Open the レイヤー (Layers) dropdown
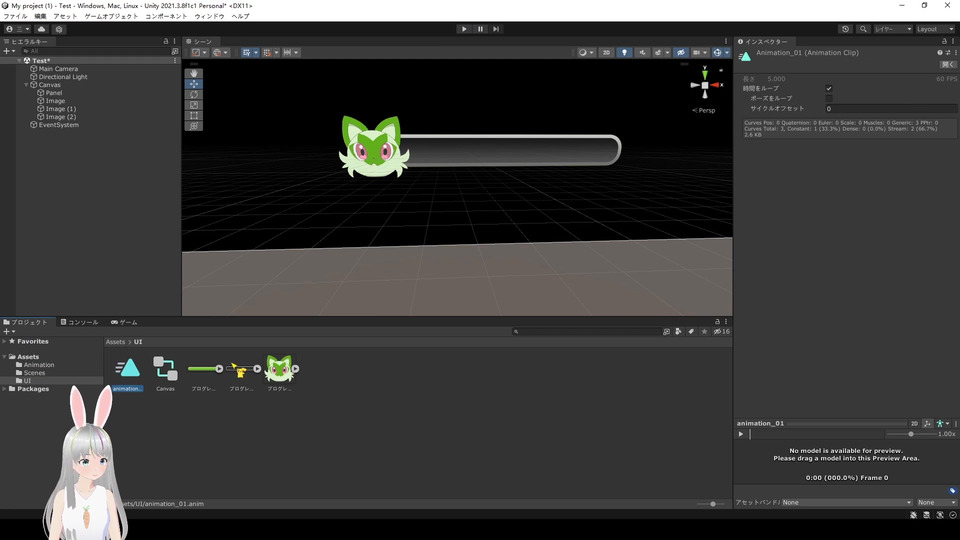Screen dimensions: 960x540 click(x=893, y=29)
